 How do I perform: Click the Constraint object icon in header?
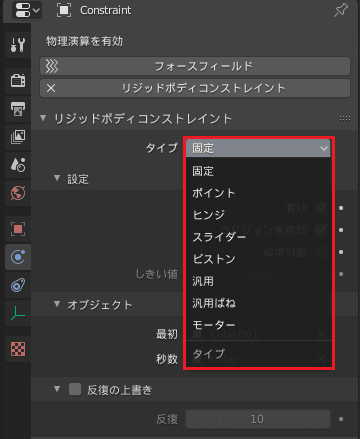tap(64, 10)
